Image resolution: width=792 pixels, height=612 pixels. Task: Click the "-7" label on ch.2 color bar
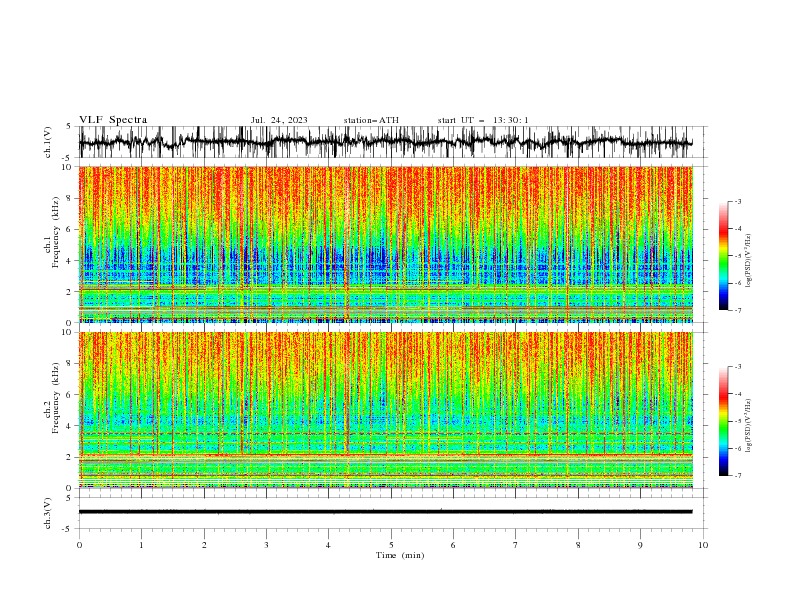pyautogui.click(x=737, y=476)
